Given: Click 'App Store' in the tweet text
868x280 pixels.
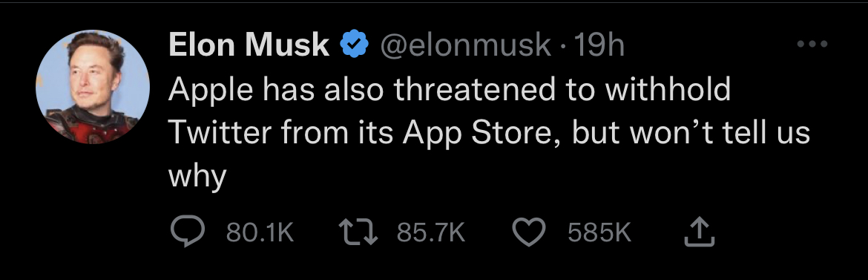Looking at the screenshot, I should coord(477,134).
